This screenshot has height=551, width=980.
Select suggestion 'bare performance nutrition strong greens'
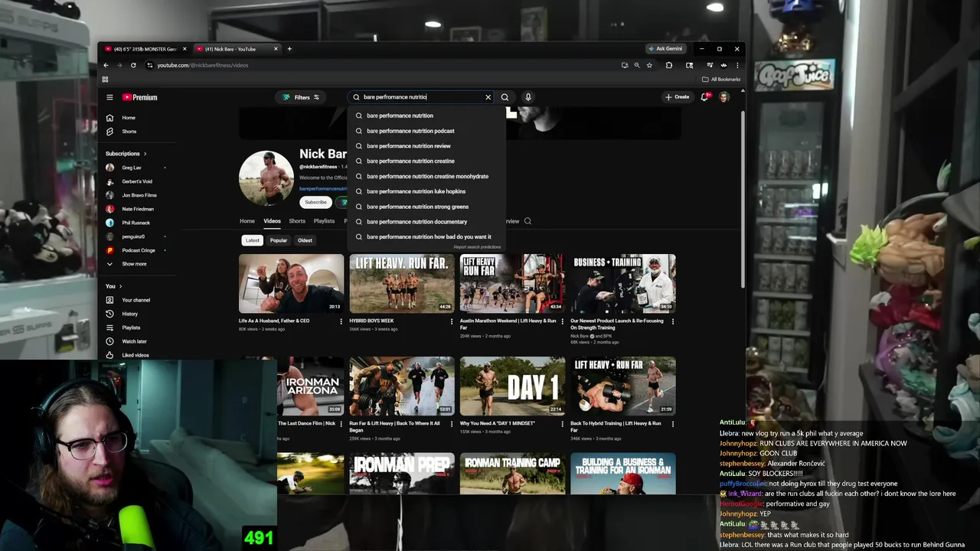click(426, 207)
